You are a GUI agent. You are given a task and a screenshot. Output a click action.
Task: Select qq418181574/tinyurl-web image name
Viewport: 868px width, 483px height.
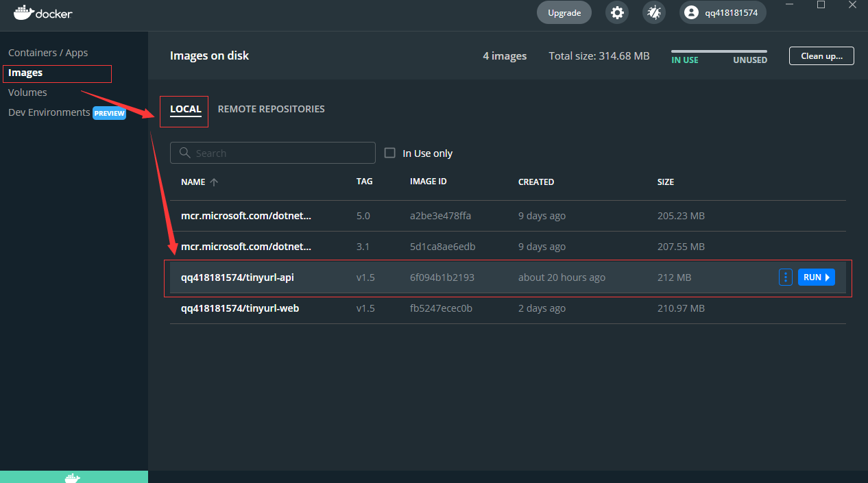click(x=240, y=308)
